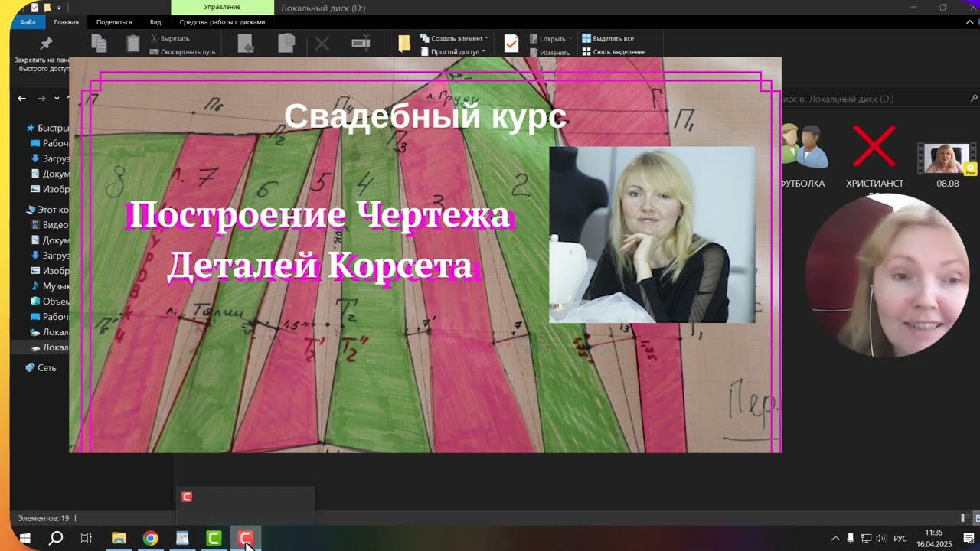Click Выделить все in the ribbon
Image resolution: width=980 pixels, height=551 pixels.
tap(608, 38)
